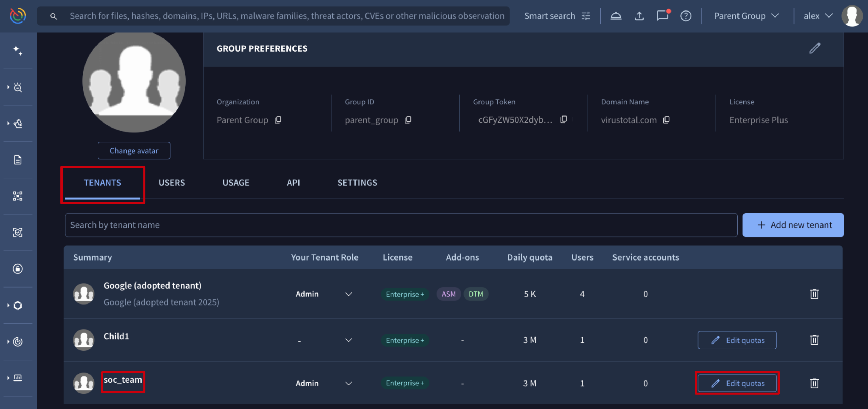This screenshot has height=409, width=868.
Task: Copy the Group ID value
Action: tap(408, 120)
